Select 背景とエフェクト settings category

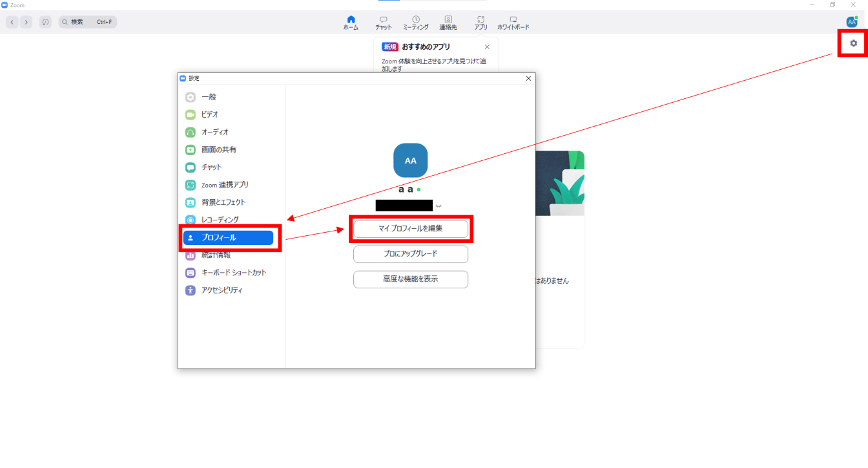[x=229, y=202]
